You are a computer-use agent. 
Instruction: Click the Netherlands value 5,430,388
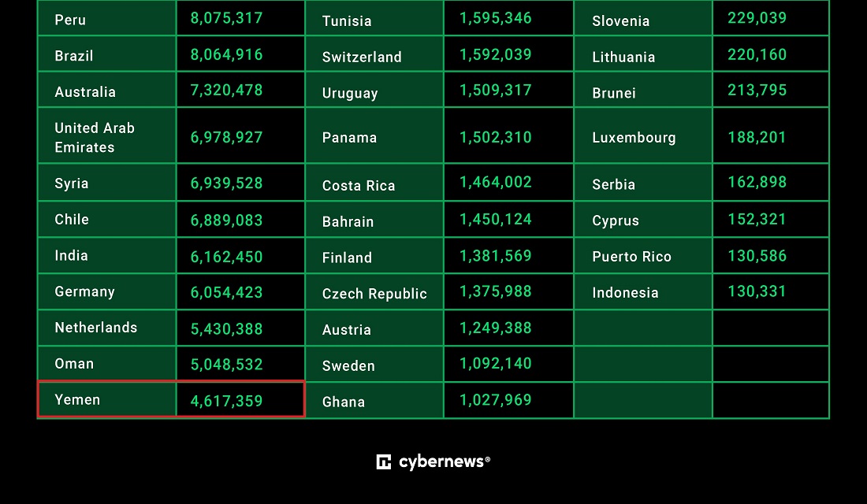coord(227,329)
